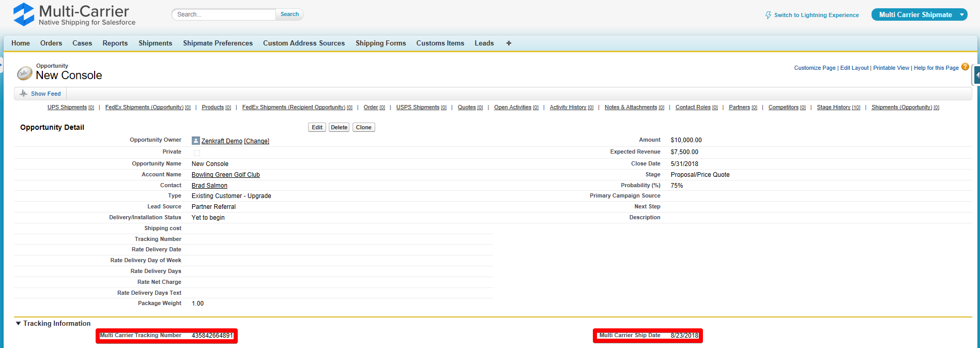Switch to Lightning Experience link
Viewport: 980px width, 348px height.
817,16
